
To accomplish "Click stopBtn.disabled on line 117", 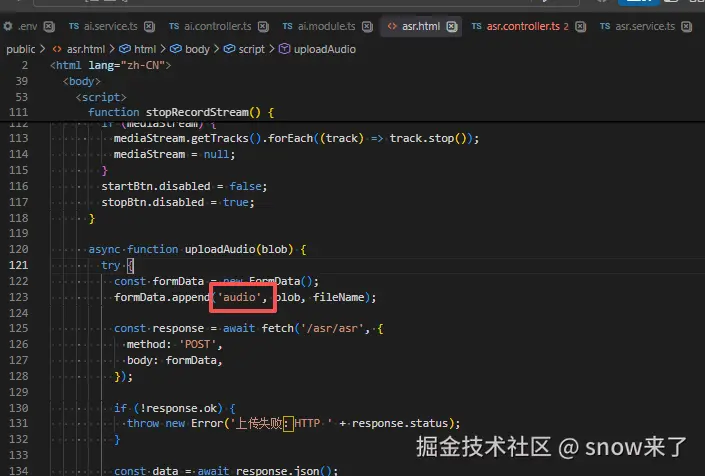I will pyautogui.click(x=152, y=202).
